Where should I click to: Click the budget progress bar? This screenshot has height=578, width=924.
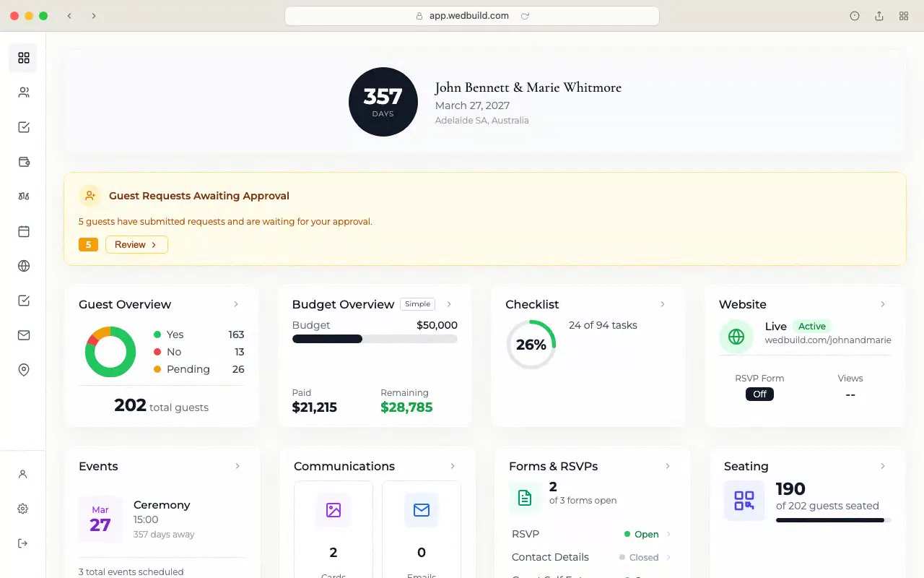375,339
